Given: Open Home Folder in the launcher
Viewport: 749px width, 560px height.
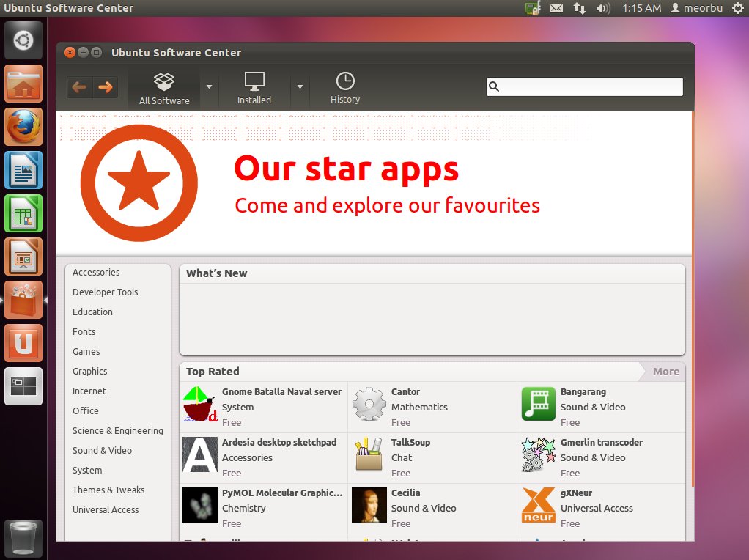Looking at the screenshot, I should (x=23, y=84).
